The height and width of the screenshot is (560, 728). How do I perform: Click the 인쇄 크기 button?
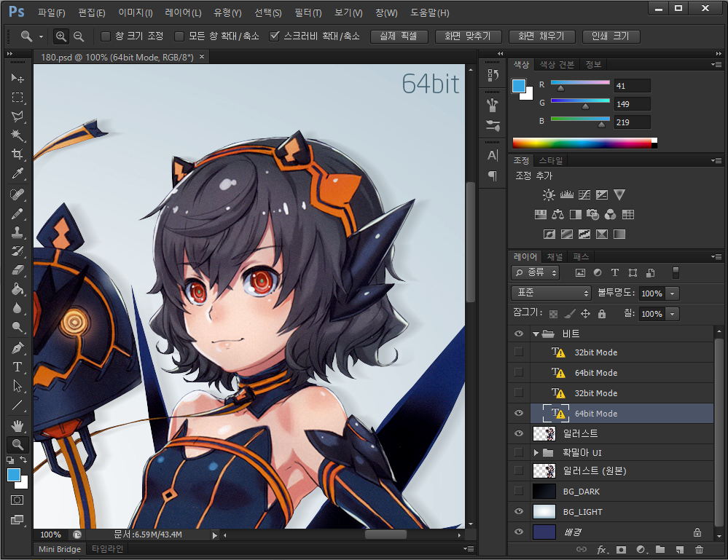click(611, 36)
